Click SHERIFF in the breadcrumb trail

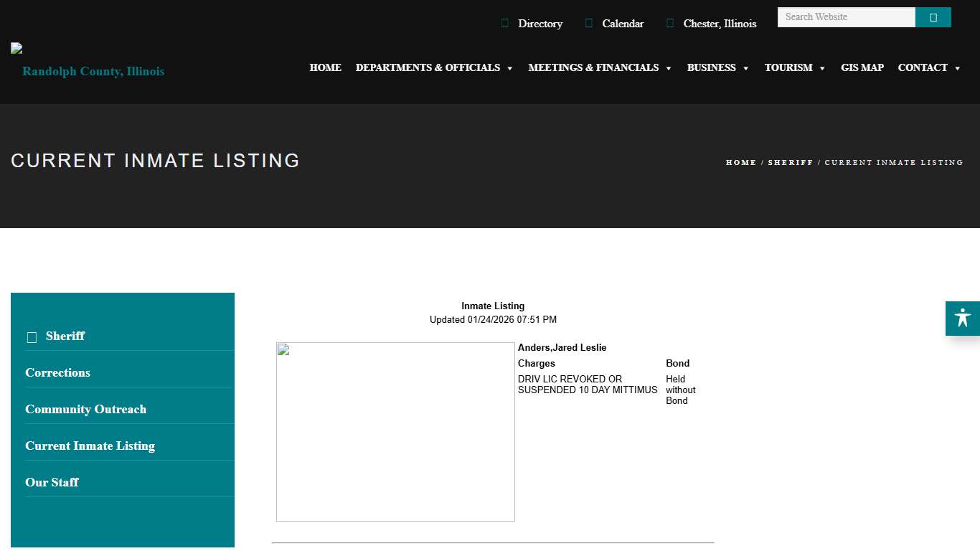[791, 162]
